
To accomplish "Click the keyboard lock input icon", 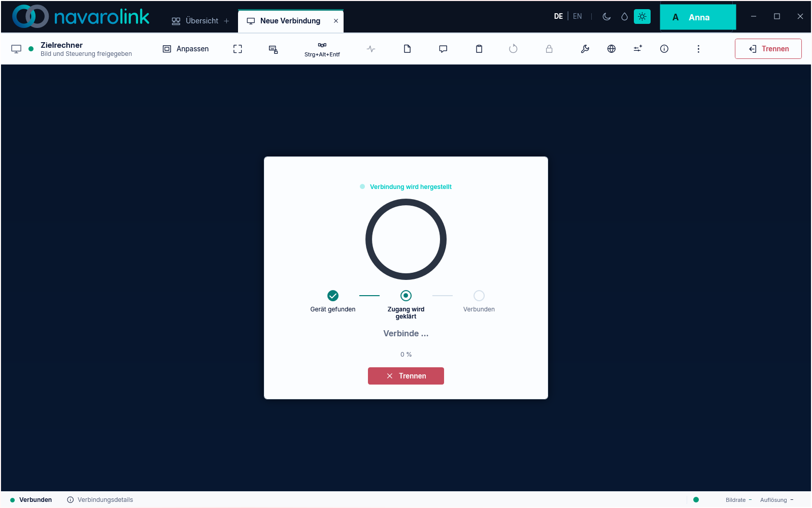I will tap(273, 49).
